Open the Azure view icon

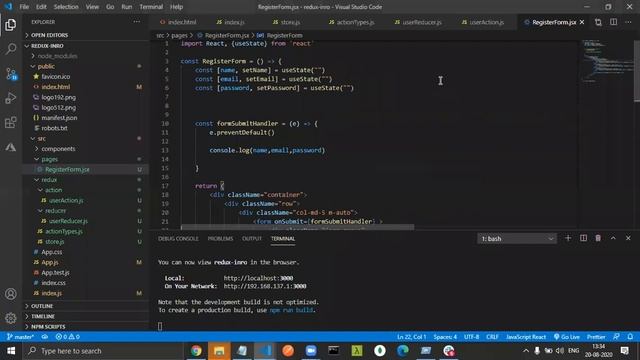pos(11,147)
